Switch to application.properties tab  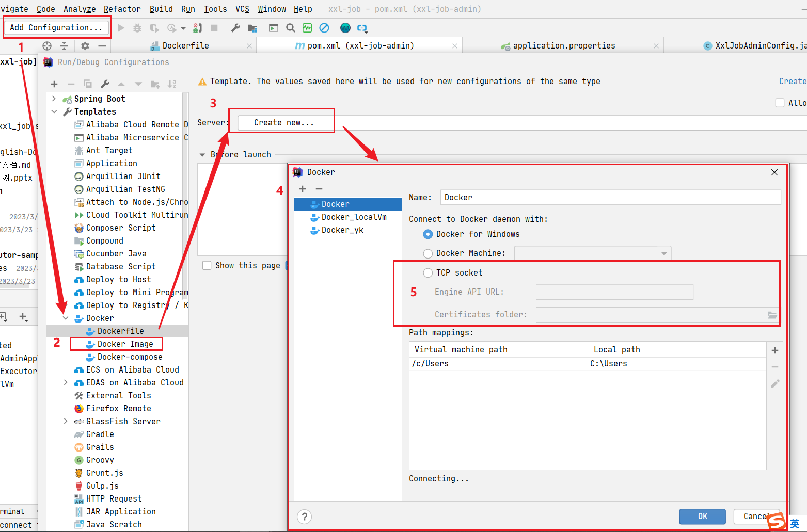564,46
